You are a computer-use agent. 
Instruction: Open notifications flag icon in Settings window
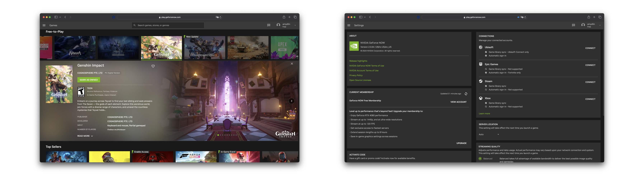[x=573, y=25]
